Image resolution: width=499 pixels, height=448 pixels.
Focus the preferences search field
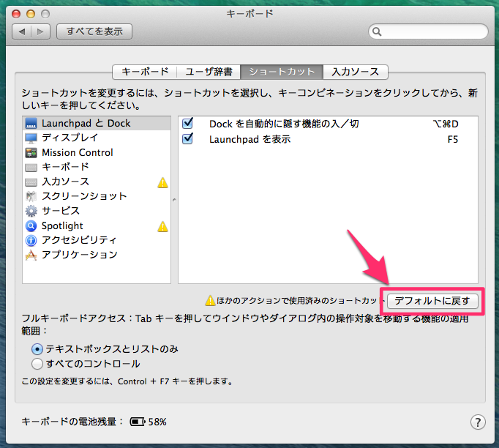(428, 31)
